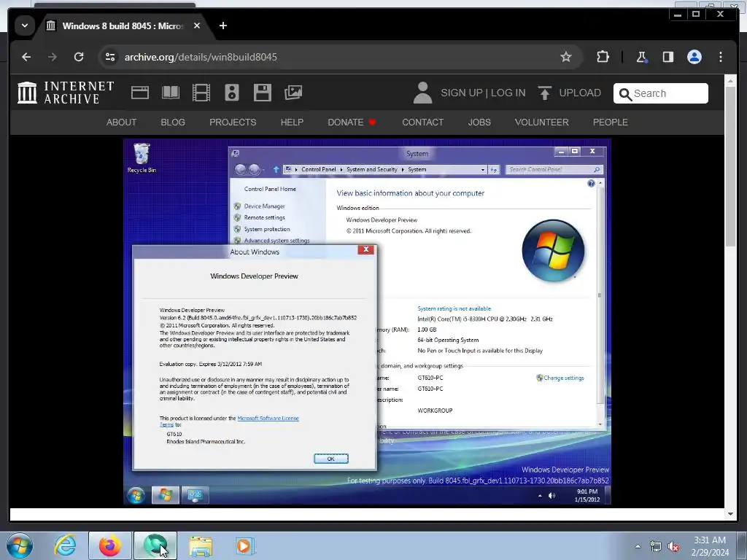The image size is (747, 560).
Task: Open the PEOPLE link
Action: pos(611,122)
